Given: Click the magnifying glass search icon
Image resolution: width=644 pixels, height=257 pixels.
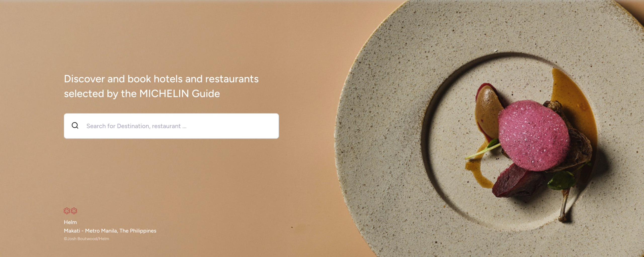Looking at the screenshot, I should 75,125.
